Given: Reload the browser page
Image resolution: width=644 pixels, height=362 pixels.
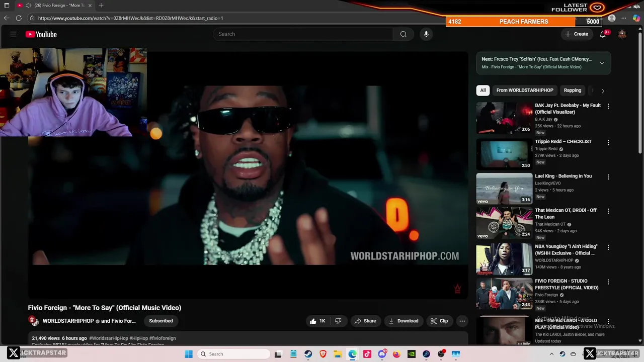Looking at the screenshot, I should [19, 18].
